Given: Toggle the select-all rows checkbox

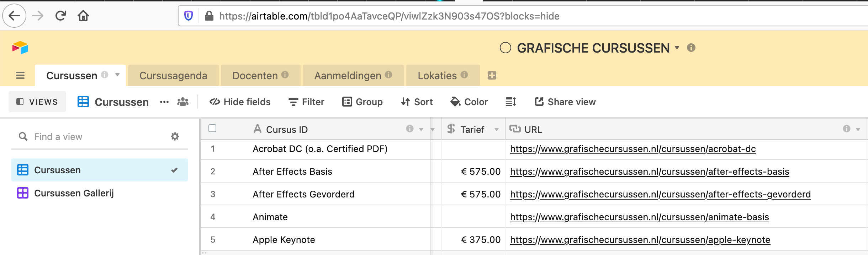Looking at the screenshot, I should tap(212, 128).
